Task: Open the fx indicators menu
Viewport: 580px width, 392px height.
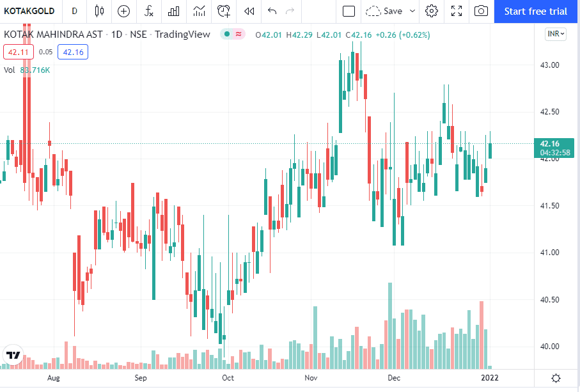Action: tap(149, 11)
